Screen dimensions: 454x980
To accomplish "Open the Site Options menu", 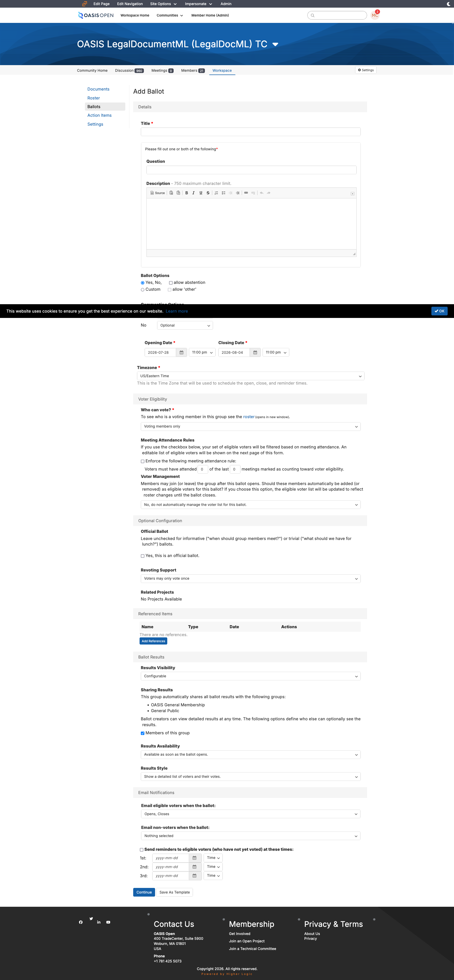I will [163, 4].
